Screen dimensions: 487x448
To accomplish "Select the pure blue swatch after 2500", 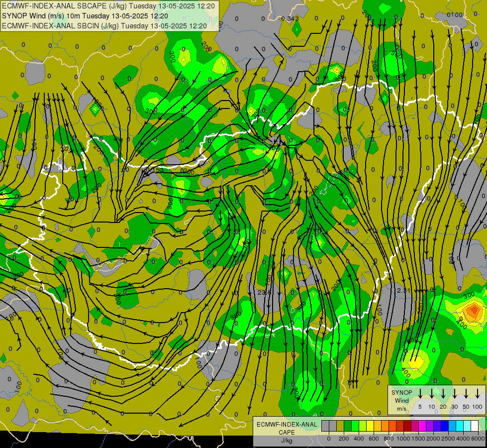I will (x=445, y=426).
